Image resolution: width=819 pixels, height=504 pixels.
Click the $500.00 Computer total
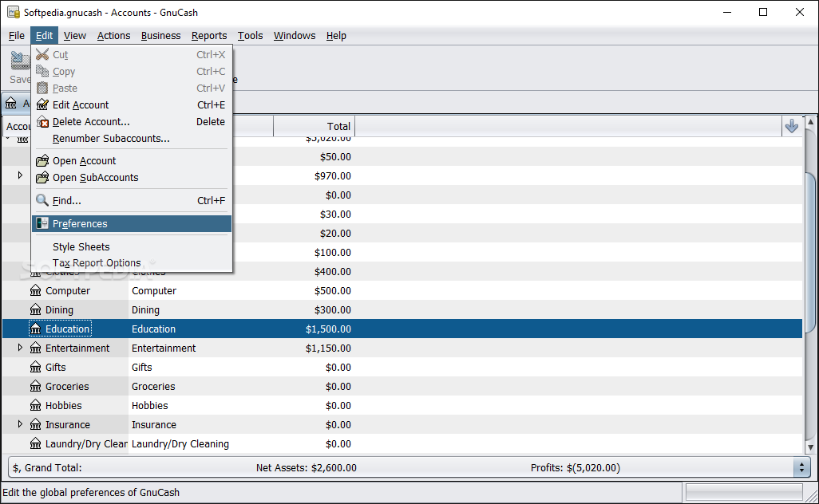pos(332,290)
